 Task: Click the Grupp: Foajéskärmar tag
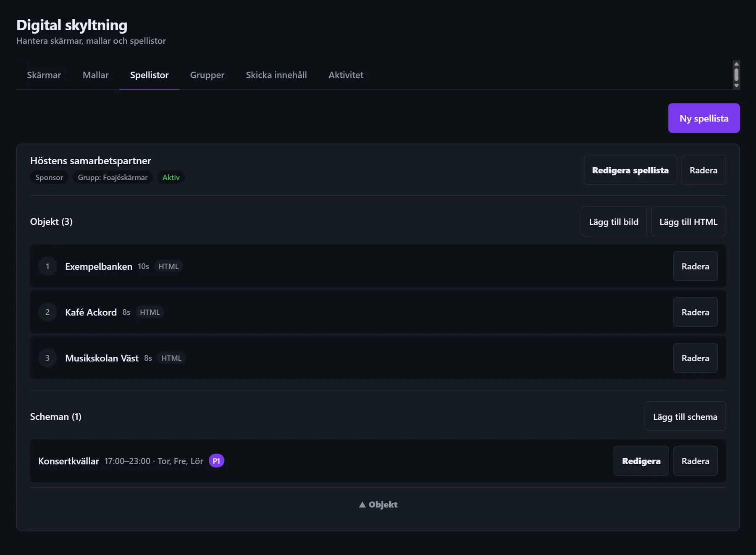click(113, 177)
